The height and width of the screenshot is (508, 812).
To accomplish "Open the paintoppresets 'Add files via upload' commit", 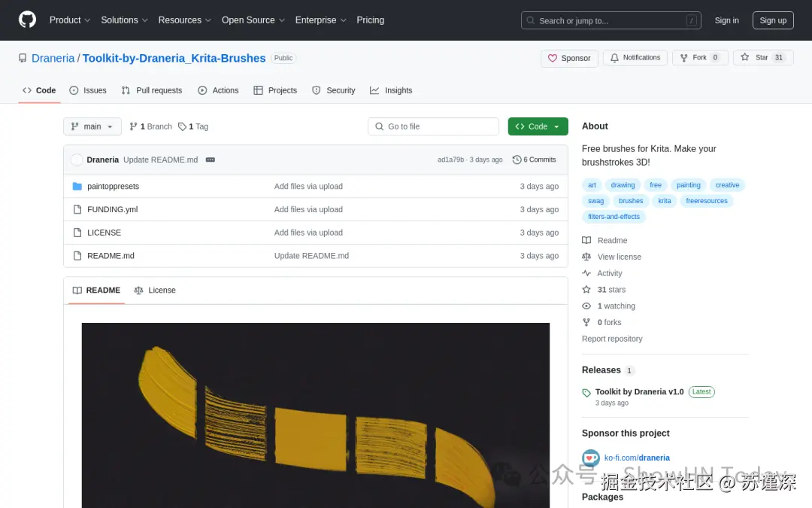I will (x=308, y=186).
